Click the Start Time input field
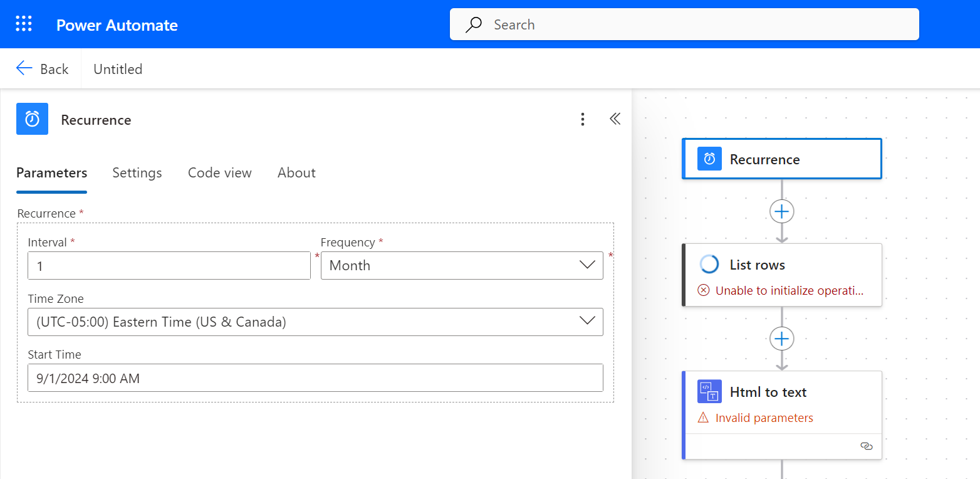980x479 pixels. pyautogui.click(x=315, y=378)
